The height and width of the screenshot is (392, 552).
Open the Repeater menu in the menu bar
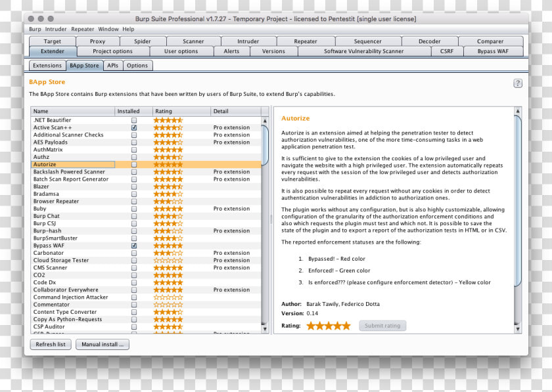point(82,29)
